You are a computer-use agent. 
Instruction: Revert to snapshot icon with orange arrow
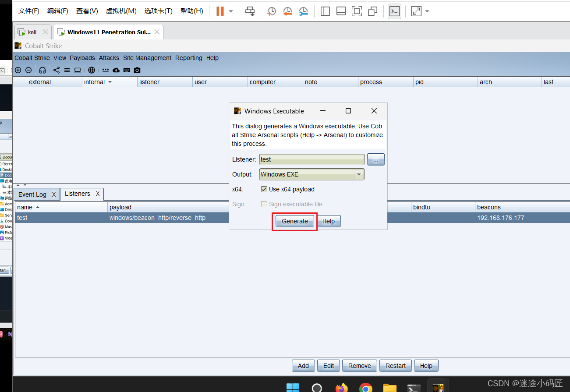[287, 11]
